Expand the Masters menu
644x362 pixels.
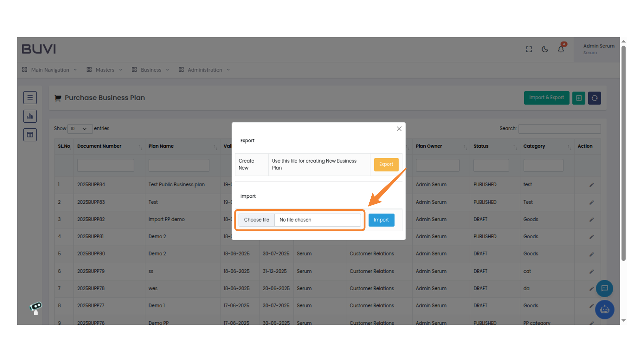click(x=104, y=70)
